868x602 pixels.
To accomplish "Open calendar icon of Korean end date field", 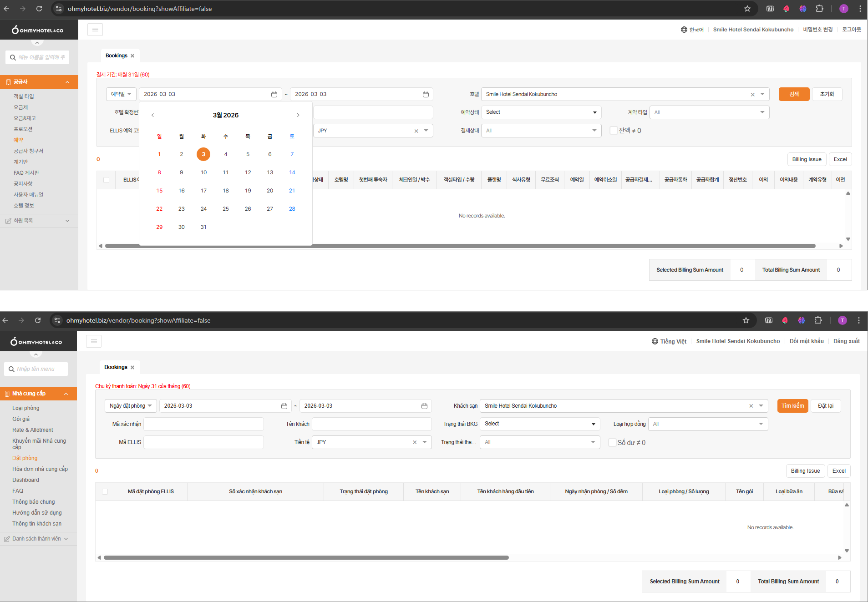I will (x=426, y=94).
